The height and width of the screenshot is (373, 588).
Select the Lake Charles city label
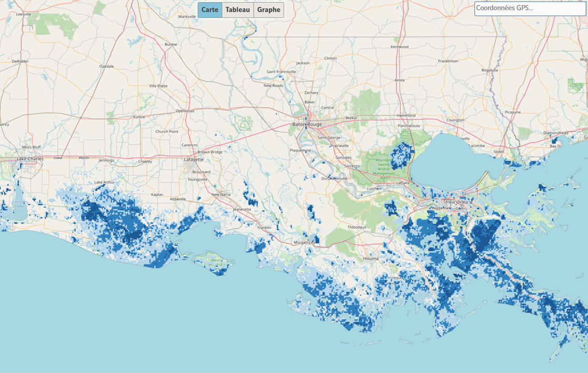(x=30, y=159)
